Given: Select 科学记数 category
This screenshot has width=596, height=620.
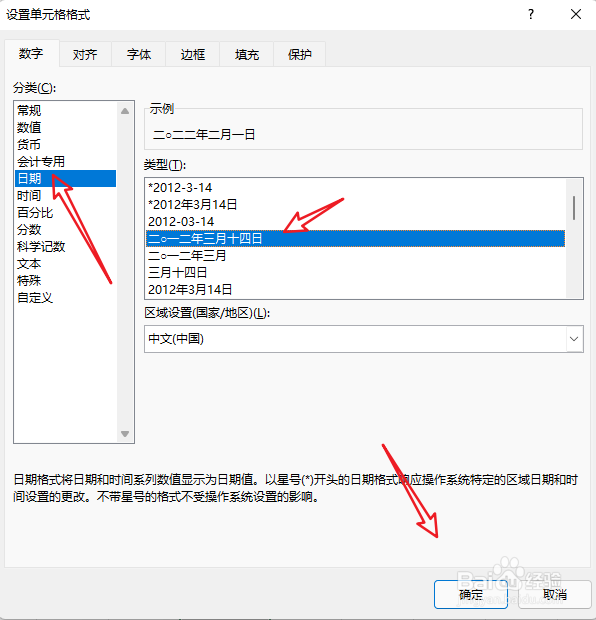Looking at the screenshot, I should coord(66,246).
